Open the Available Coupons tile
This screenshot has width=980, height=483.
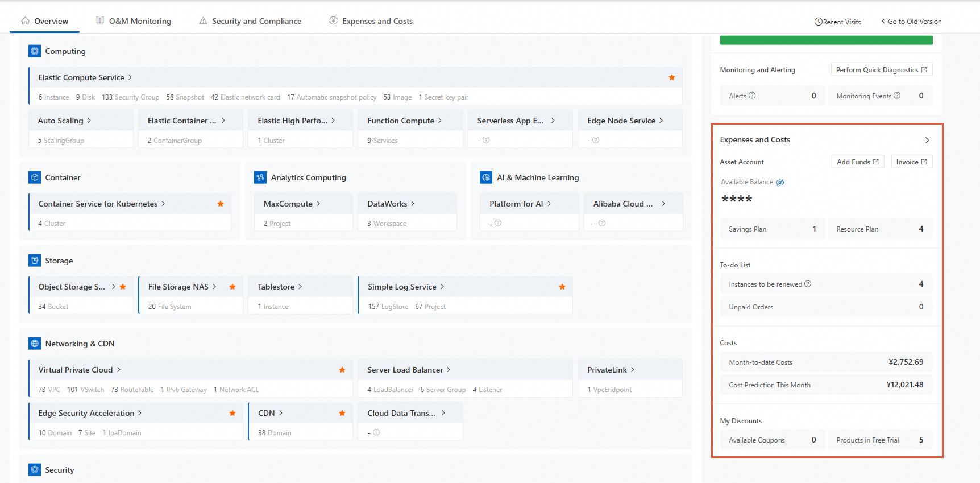(x=772, y=440)
